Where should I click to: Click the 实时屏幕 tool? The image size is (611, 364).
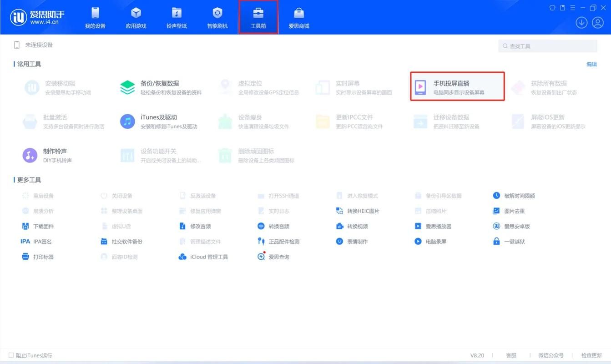(353, 87)
